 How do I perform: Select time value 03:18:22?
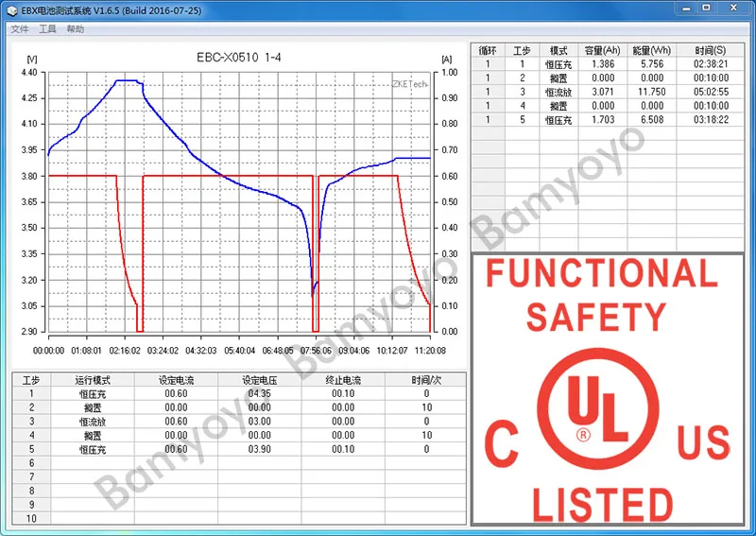coord(711,120)
